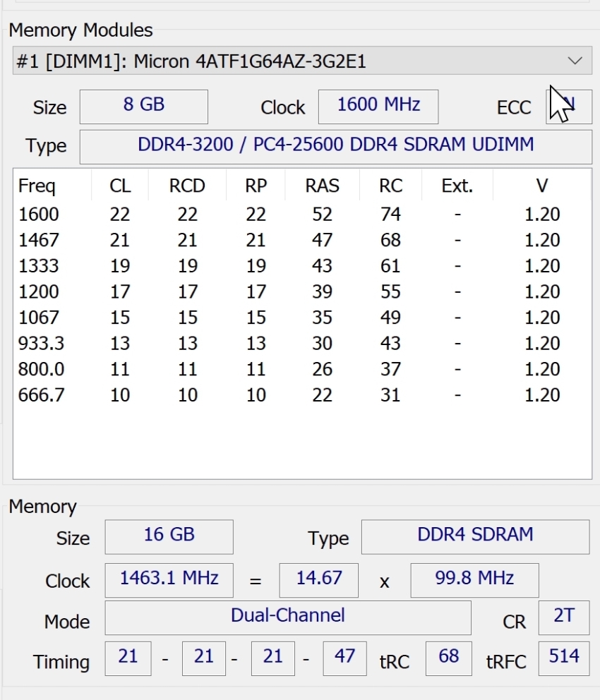Click the V voltage column header
This screenshot has width=600, height=700.
click(x=541, y=186)
